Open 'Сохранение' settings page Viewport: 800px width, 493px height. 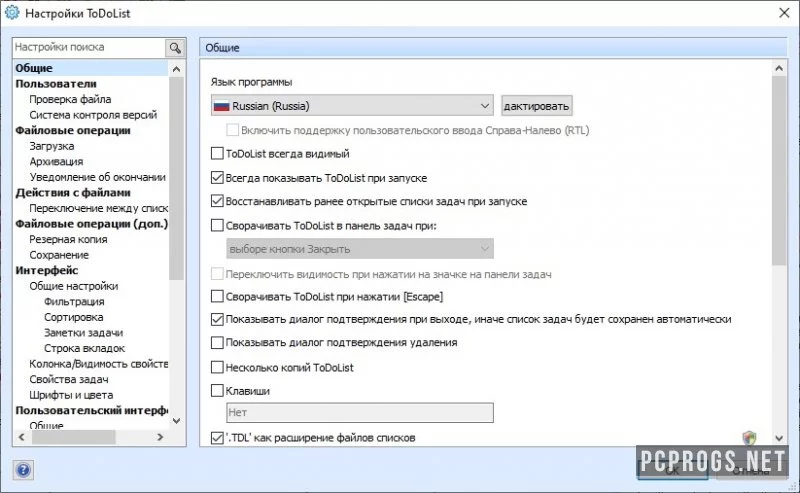[x=59, y=255]
